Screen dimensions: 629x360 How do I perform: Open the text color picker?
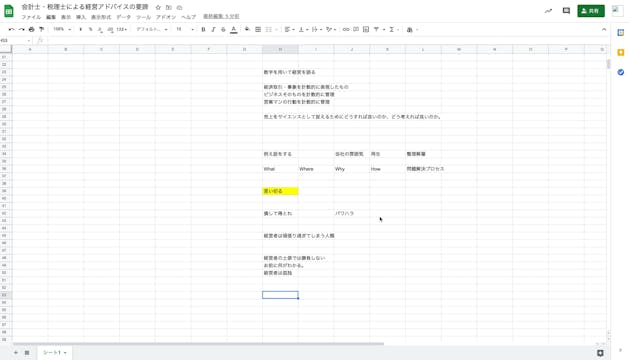(233, 29)
